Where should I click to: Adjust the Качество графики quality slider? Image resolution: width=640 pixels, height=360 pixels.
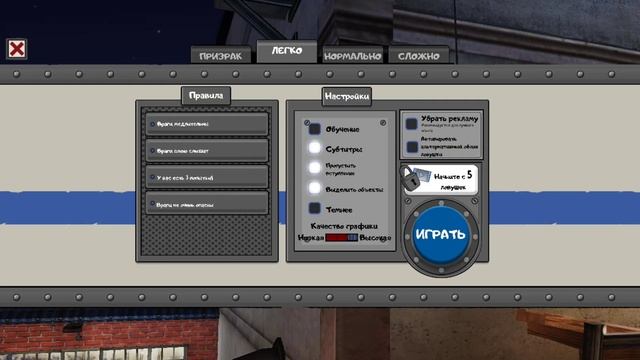pos(342,238)
